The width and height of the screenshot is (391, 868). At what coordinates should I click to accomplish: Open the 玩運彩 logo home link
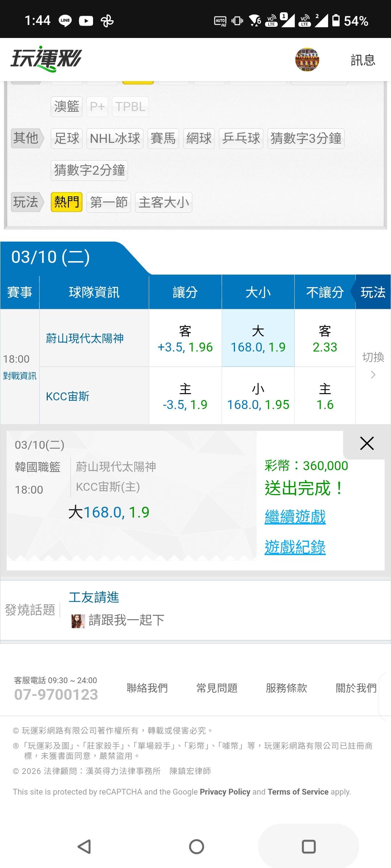[46, 59]
